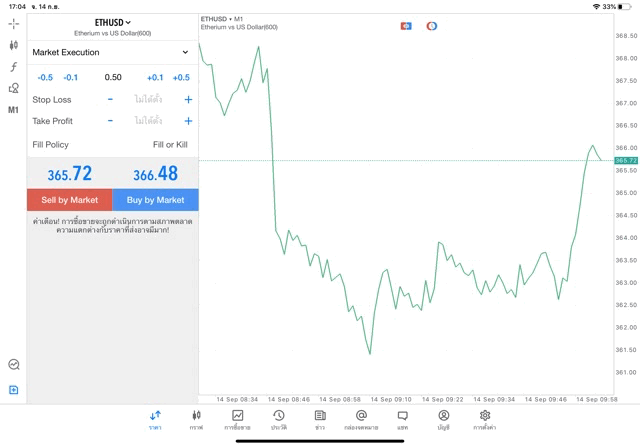Open the chat bubble icon in left sidebar
Screen dimensions: 640x447
pos(13,365)
